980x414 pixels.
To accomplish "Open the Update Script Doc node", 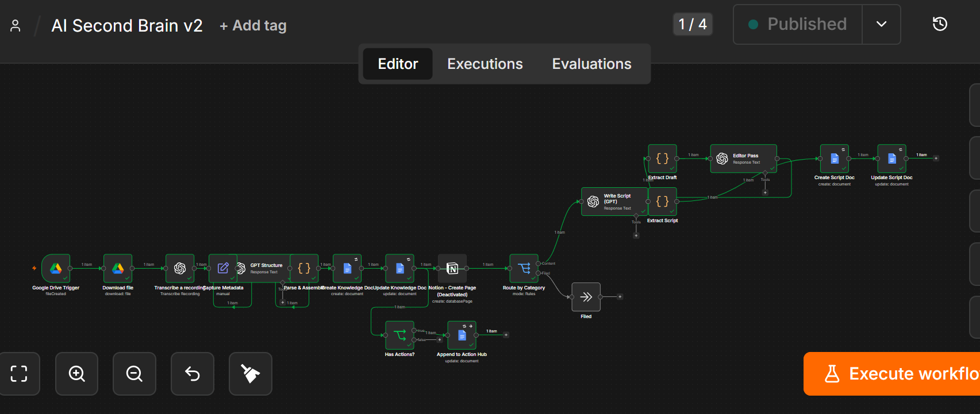I will [x=892, y=158].
